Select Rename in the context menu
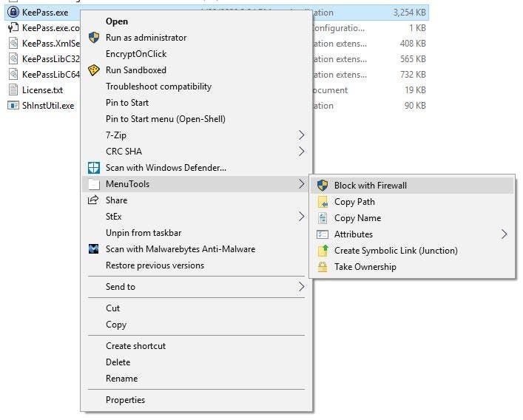The image size is (523, 420). point(197,379)
